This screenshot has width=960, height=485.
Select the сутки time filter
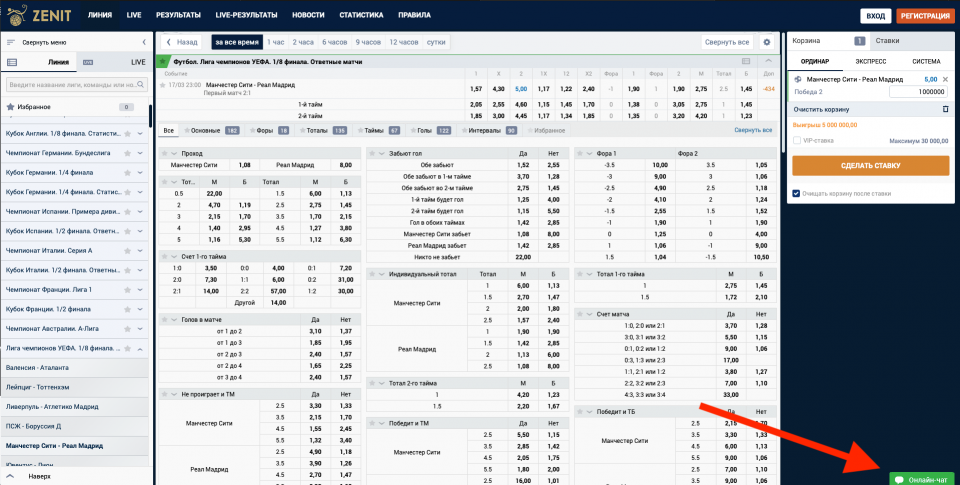437,42
